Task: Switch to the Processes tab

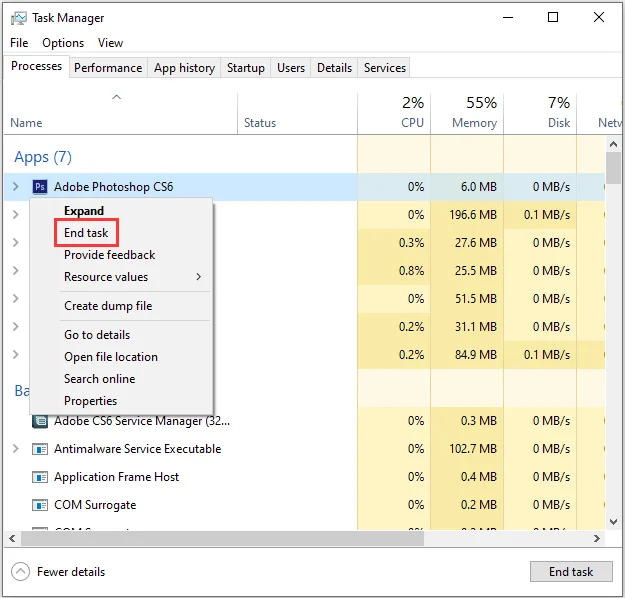Action: pos(36,66)
